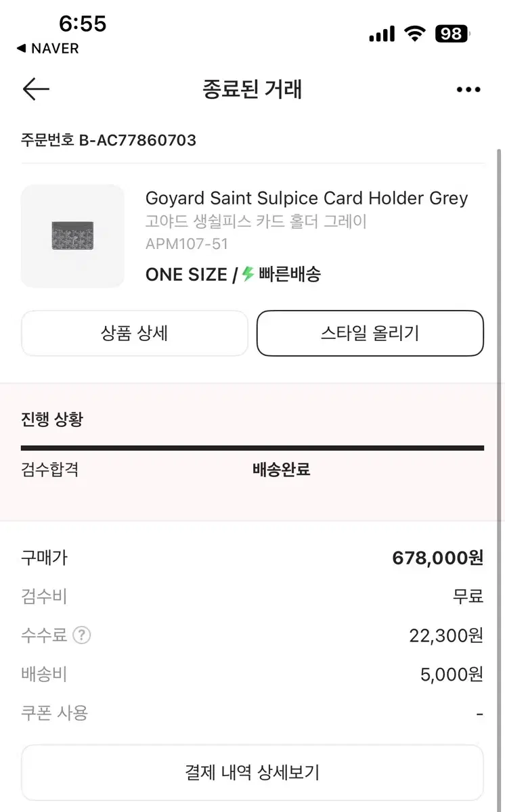Return to NAVER app via back indicator
This screenshot has width=505, height=812.
(x=47, y=49)
